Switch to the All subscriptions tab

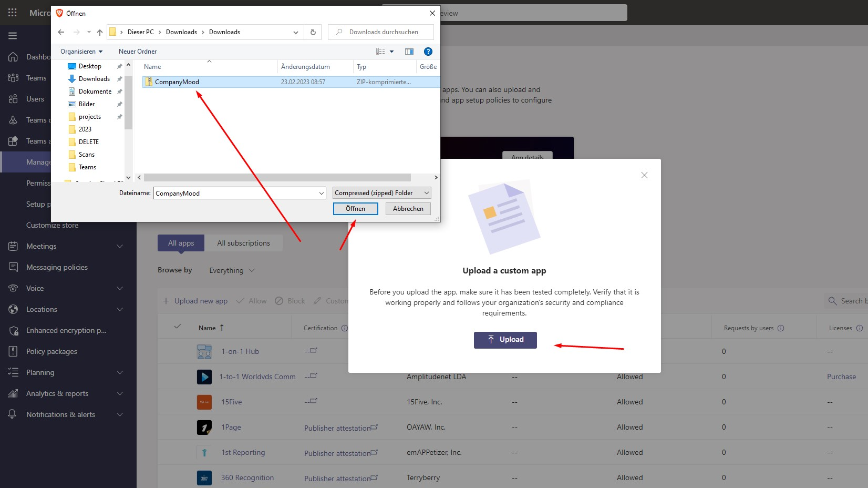[x=244, y=243]
